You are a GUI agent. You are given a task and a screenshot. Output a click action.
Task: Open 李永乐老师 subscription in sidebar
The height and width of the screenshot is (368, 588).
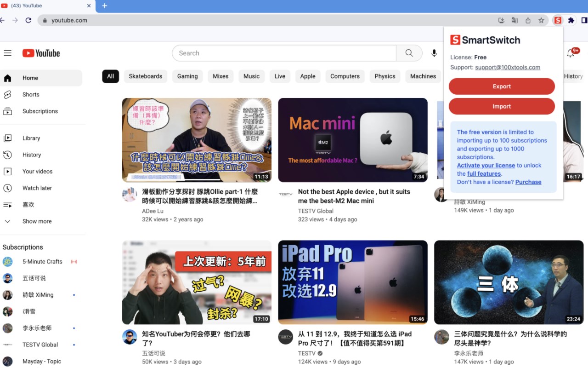41,328
